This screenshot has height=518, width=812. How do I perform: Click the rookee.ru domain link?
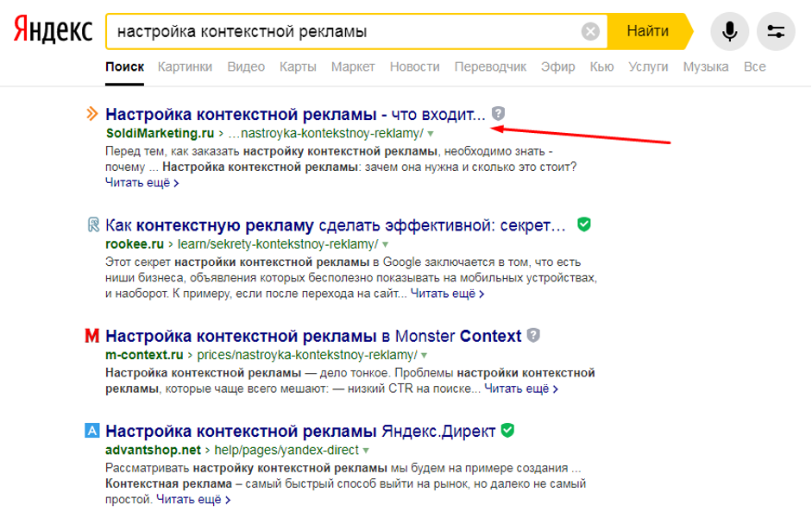[135, 244]
